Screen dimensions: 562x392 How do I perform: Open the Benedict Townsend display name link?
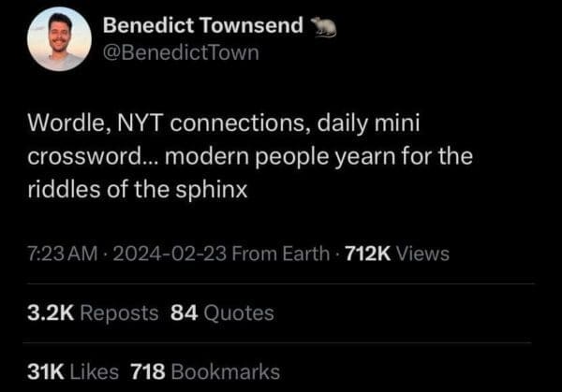click(203, 26)
